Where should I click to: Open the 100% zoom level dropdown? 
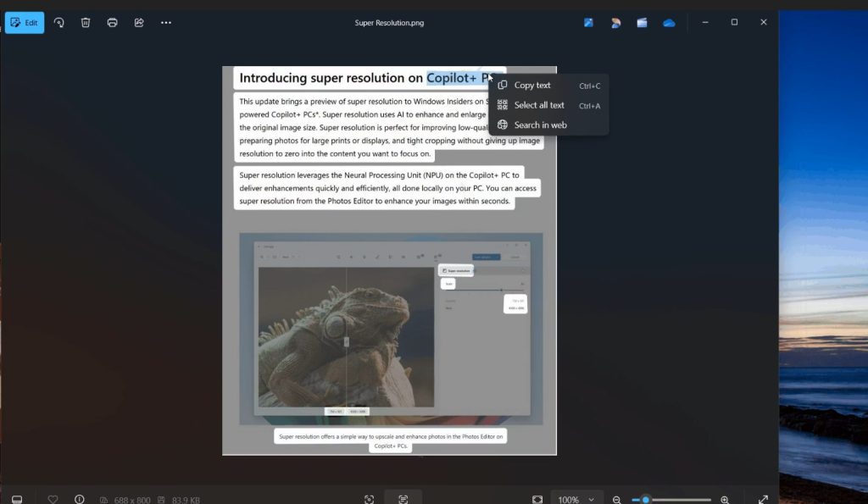click(576, 500)
